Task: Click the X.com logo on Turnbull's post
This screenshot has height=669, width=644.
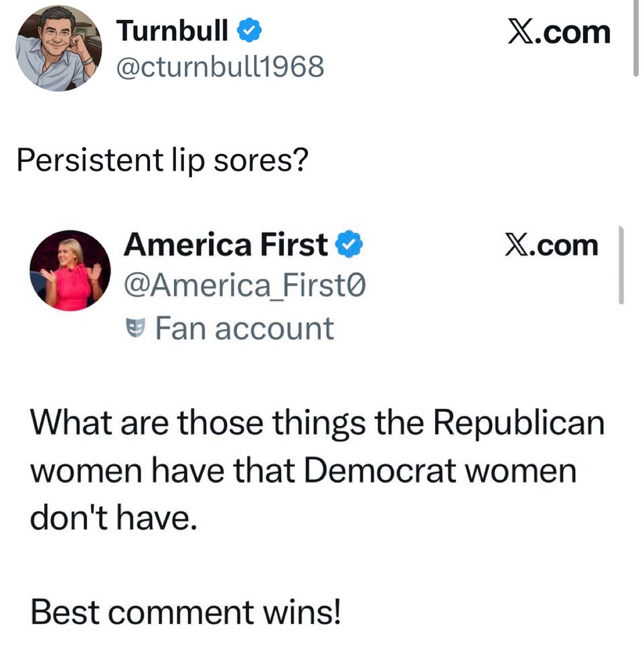Action: tap(558, 31)
